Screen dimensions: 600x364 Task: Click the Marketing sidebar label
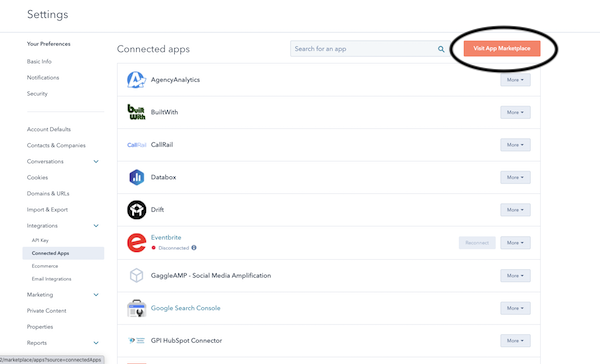(40, 295)
